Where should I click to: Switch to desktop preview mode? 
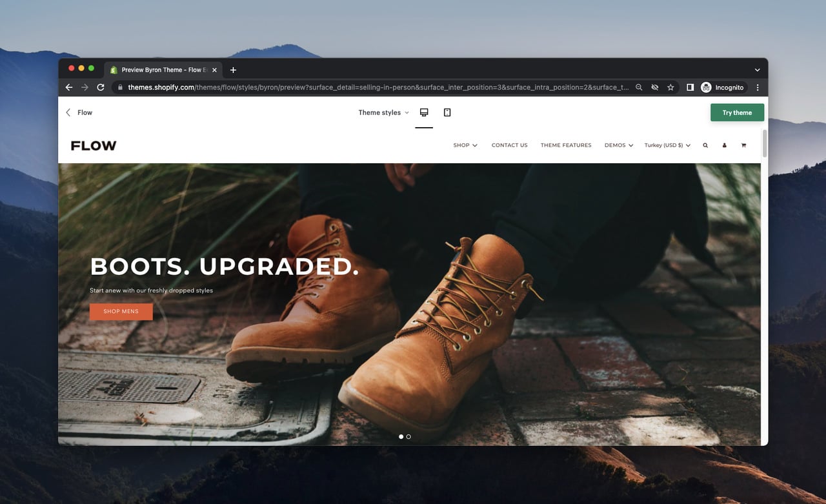[x=424, y=112]
